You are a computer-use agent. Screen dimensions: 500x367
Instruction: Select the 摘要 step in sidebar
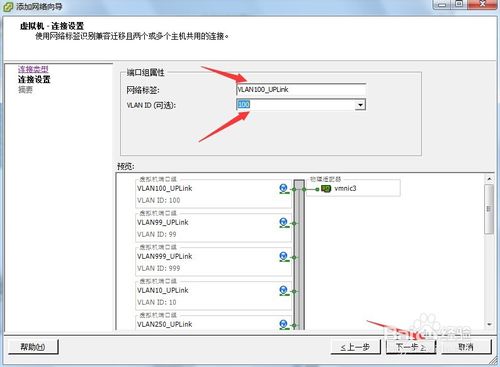coord(25,89)
